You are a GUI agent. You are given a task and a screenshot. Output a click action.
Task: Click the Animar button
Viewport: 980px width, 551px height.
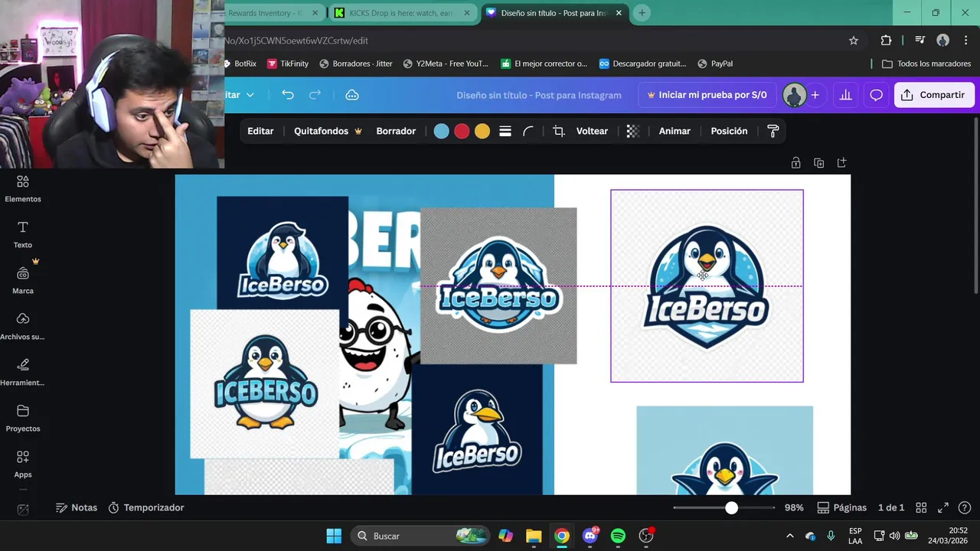coord(675,132)
